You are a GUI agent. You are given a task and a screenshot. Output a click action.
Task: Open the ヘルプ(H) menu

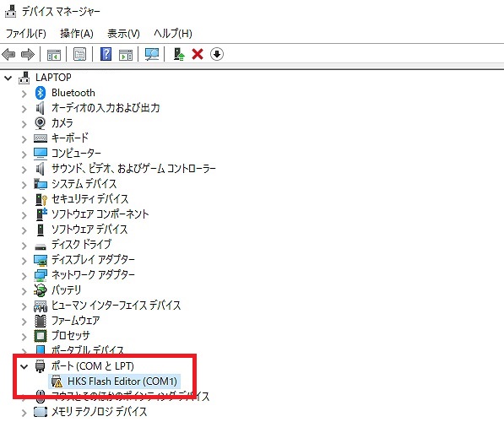click(x=172, y=34)
